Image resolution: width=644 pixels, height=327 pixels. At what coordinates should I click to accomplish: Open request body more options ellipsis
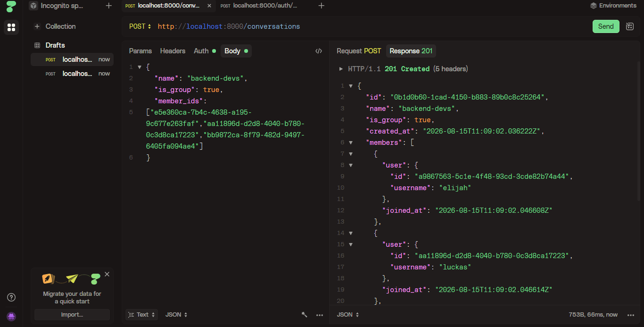[x=320, y=315]
